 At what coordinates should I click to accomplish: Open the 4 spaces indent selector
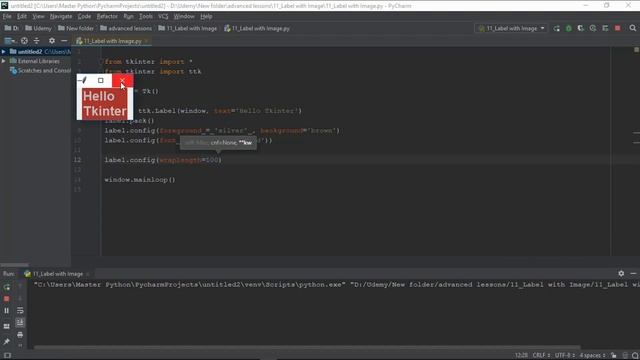point(592,356)
